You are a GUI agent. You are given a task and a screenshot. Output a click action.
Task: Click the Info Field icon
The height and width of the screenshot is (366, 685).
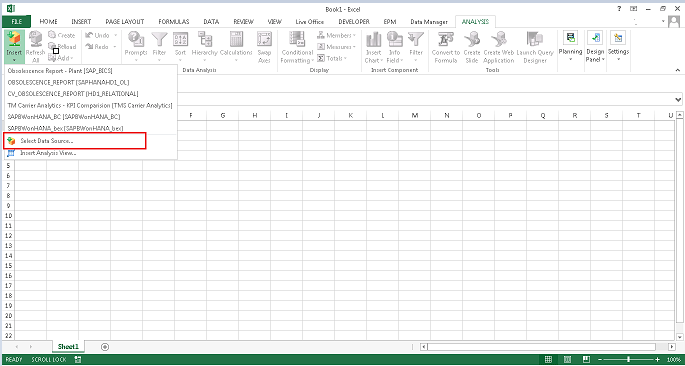tap(394, 39)
